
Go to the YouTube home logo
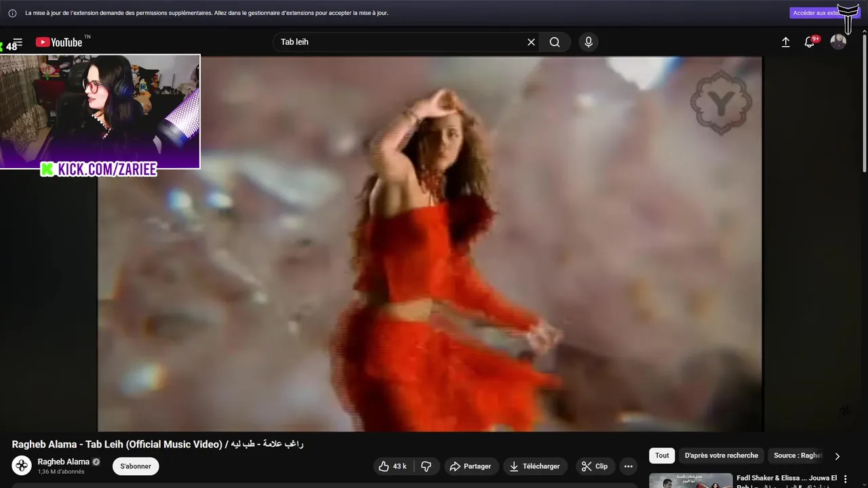59,42
